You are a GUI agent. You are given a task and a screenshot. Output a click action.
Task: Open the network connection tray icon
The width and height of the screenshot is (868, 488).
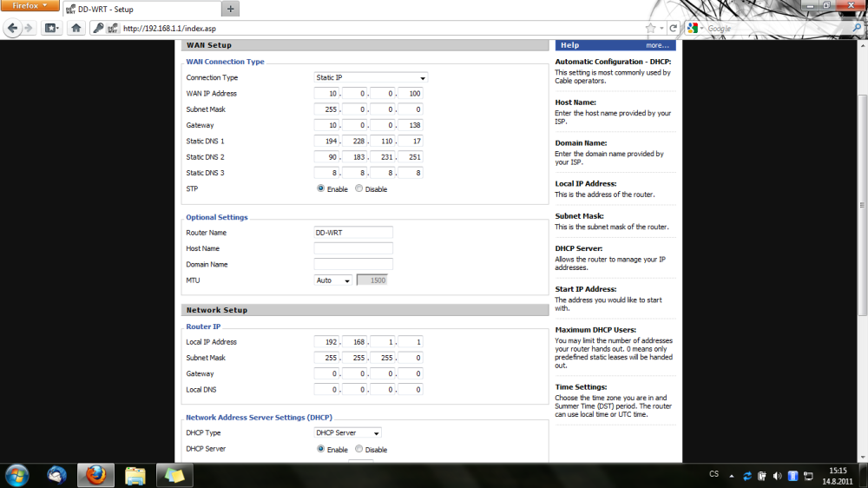pos(808,476)
